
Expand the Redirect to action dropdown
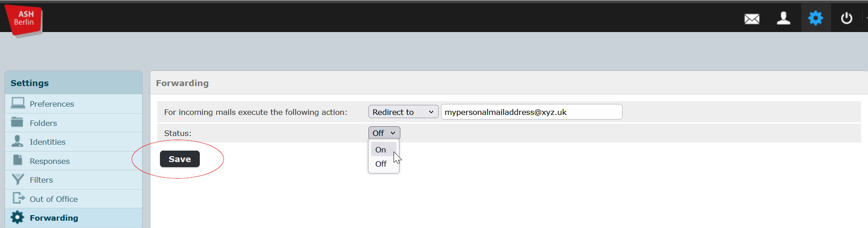click(403, 112)
